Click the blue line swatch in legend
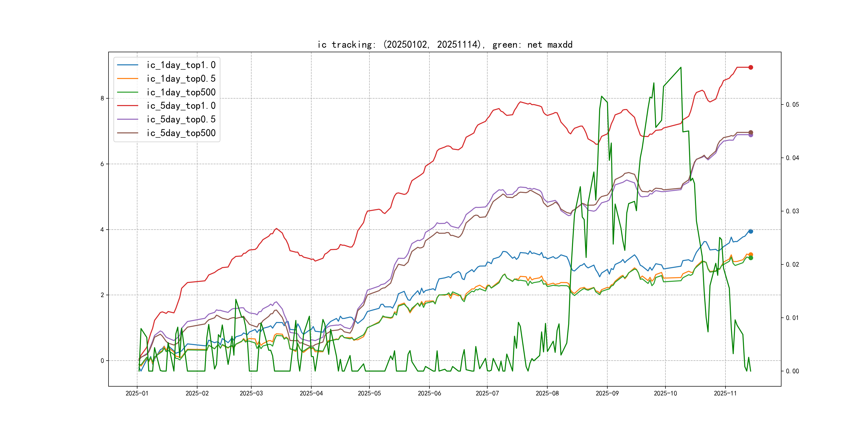 [x=128, y=65]
